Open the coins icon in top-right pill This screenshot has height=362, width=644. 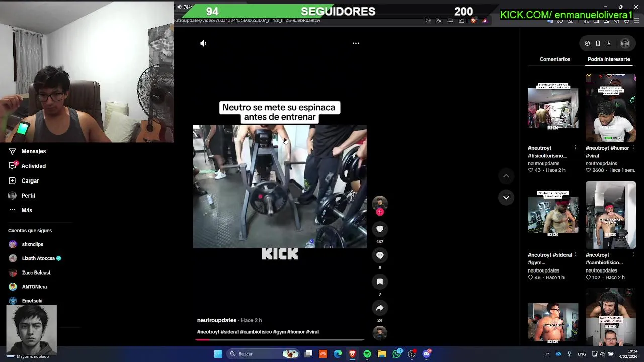pyautogui.click(x=587, y=43)
